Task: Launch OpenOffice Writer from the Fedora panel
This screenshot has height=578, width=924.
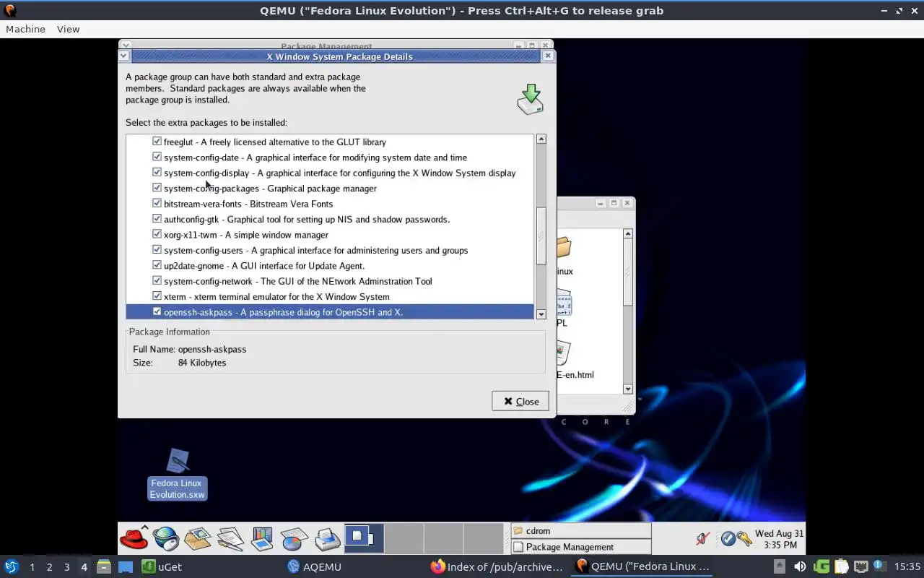Action: click(230, 538)
